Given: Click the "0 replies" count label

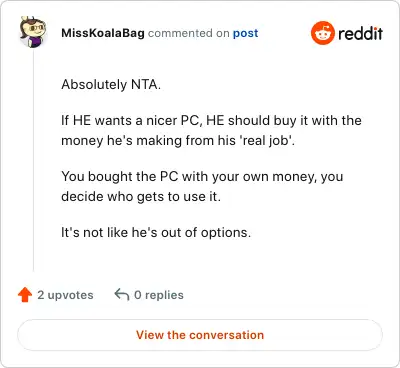Looking at the screenshot, I should click(x=159, y=295).
